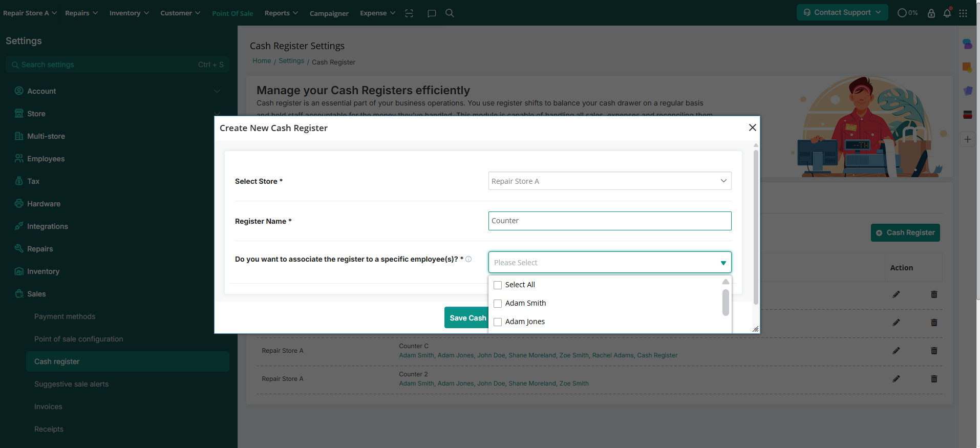
Task: Open the Reports menu
Action: 281,13
